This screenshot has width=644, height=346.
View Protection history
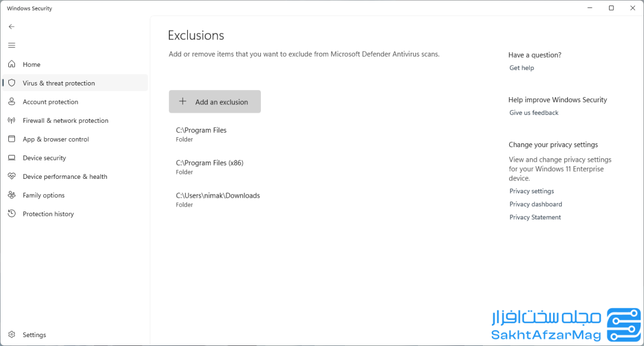[x=75, y=214]
